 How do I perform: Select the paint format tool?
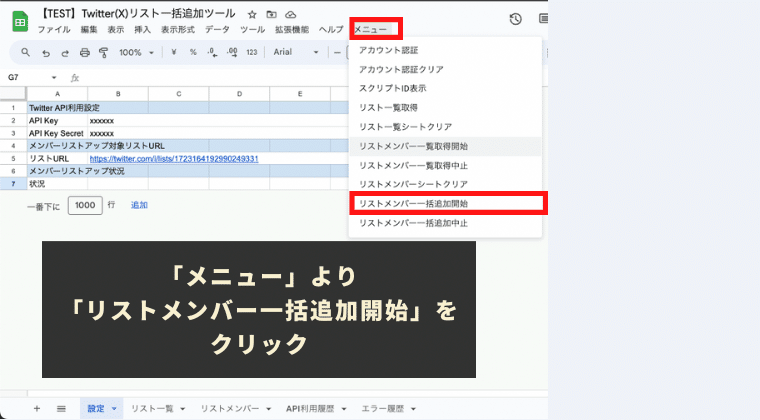point(103,52)
